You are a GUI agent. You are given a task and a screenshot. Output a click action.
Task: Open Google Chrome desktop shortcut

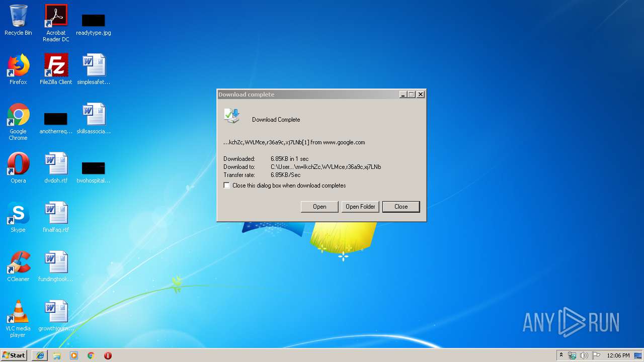click(18, 122)
